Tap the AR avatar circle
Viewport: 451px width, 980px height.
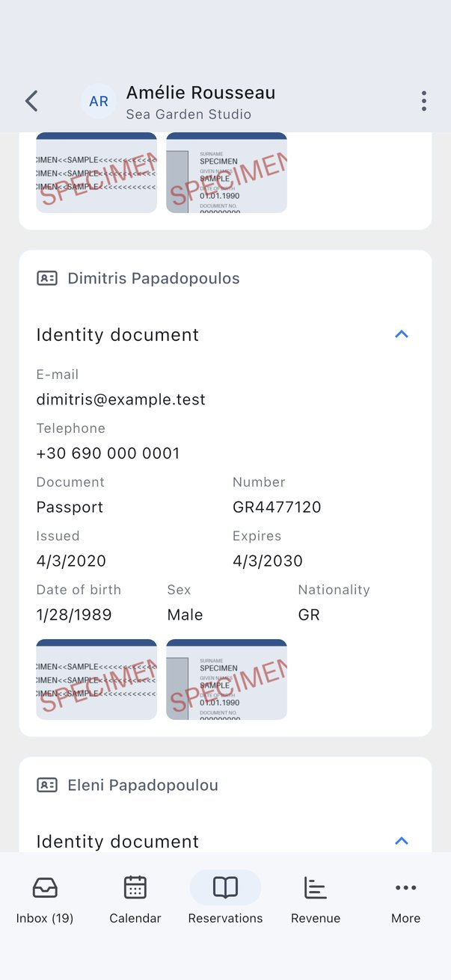tap(99, 101)
